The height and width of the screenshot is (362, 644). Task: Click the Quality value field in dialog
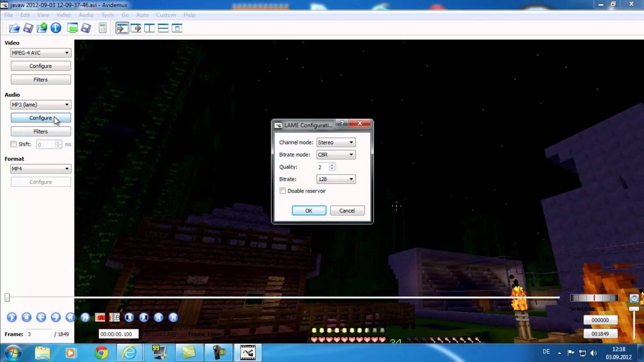point(322,167)
